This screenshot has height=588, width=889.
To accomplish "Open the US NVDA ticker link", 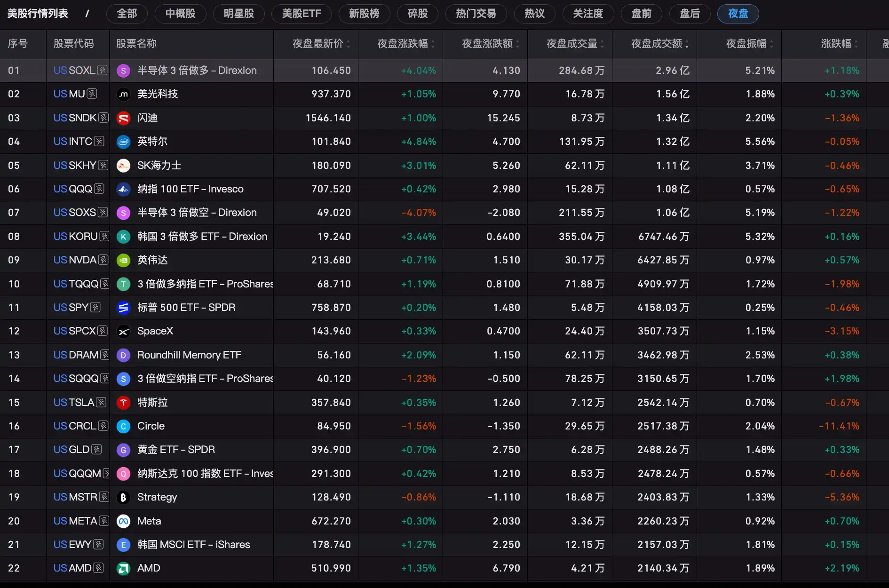I will coord(75,260).
